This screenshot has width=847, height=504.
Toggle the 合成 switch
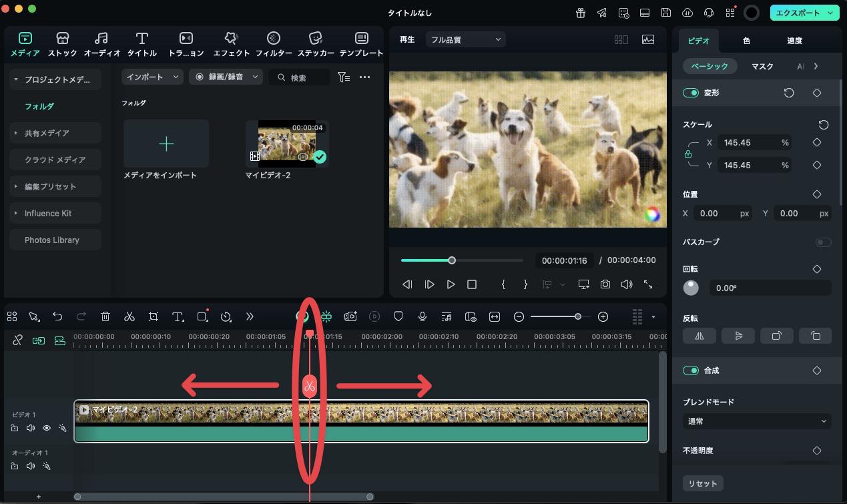691,370
